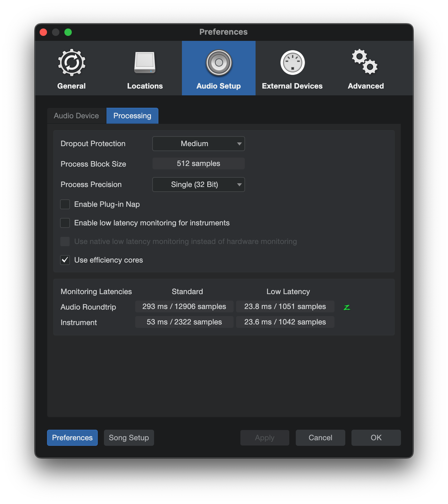Uncheck Use efficiency cores

coord(65,260)
